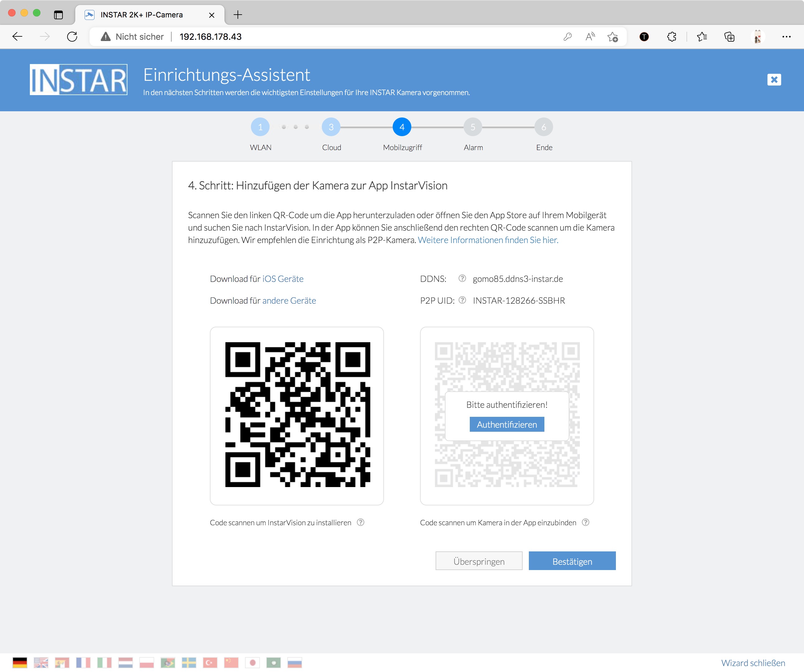Screen dimensions: 804x672
Task: Open the browser extensions puzzle icon
Action: point(672,37)
